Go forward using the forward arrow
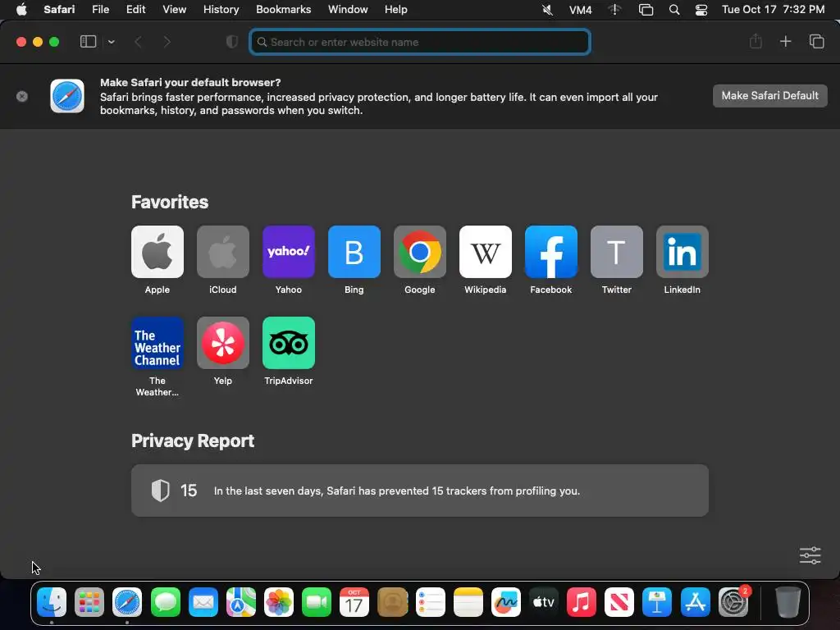 167,42
